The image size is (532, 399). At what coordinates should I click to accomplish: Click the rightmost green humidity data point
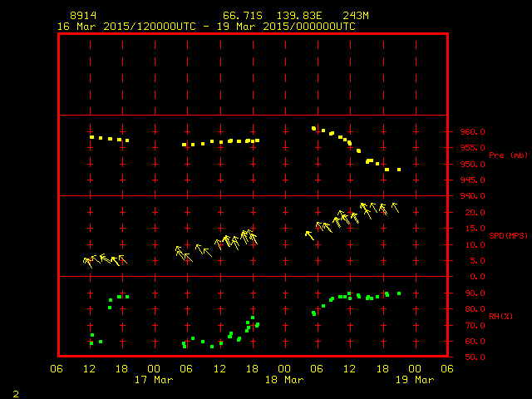point(399,293)
